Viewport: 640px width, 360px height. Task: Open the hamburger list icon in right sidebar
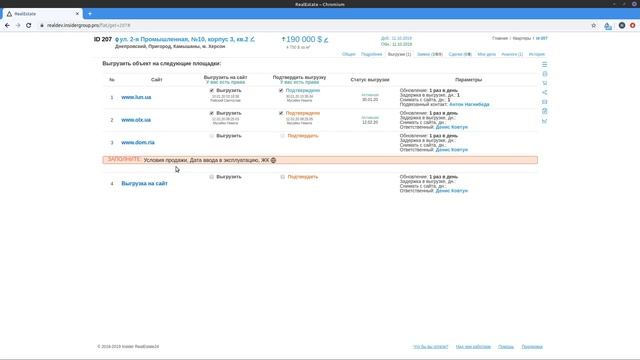544,64
